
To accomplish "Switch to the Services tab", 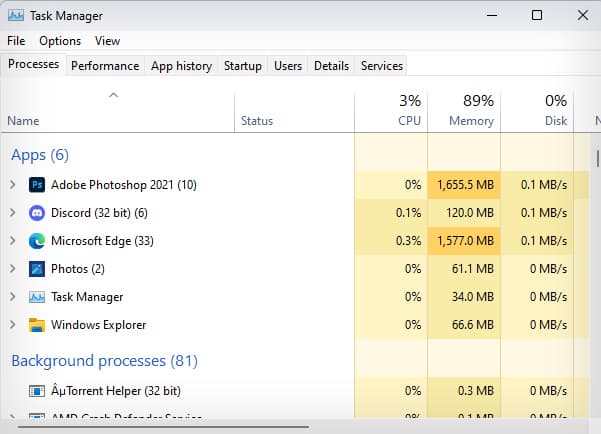I will (382, 66).
